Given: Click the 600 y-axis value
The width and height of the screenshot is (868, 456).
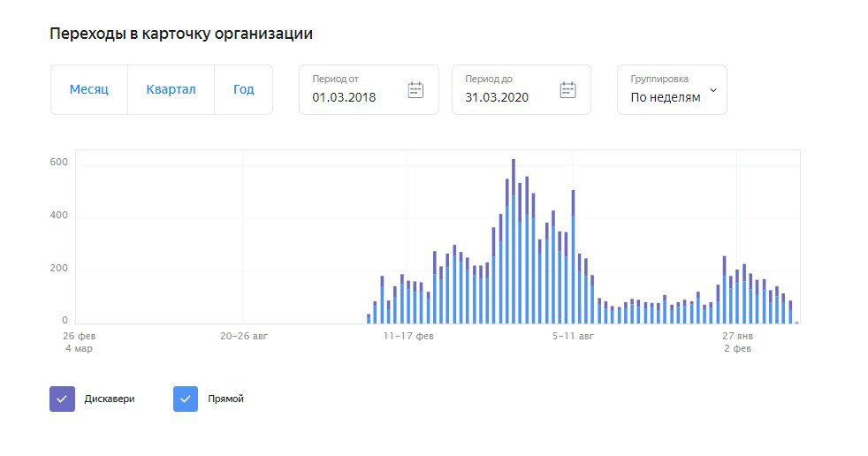Looking at the screenshot, I should coord(58,162).
